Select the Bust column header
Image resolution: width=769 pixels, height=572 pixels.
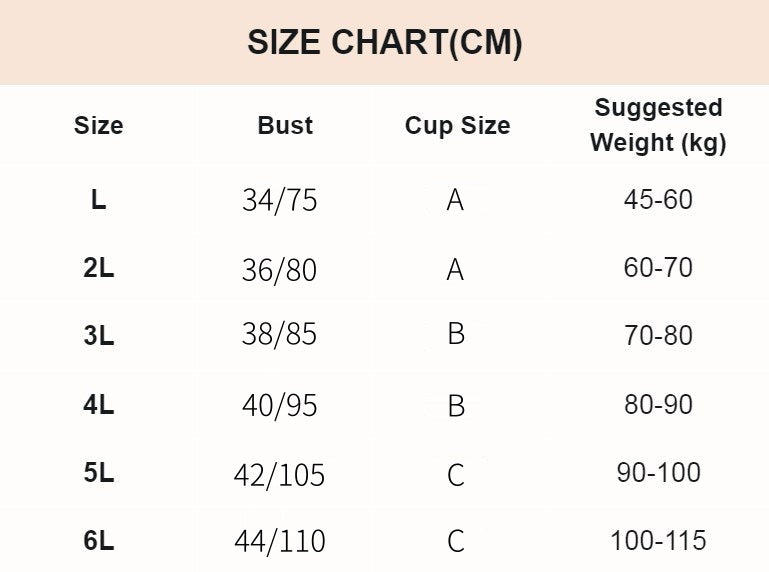pyautogui.click(x=285, y=126)
